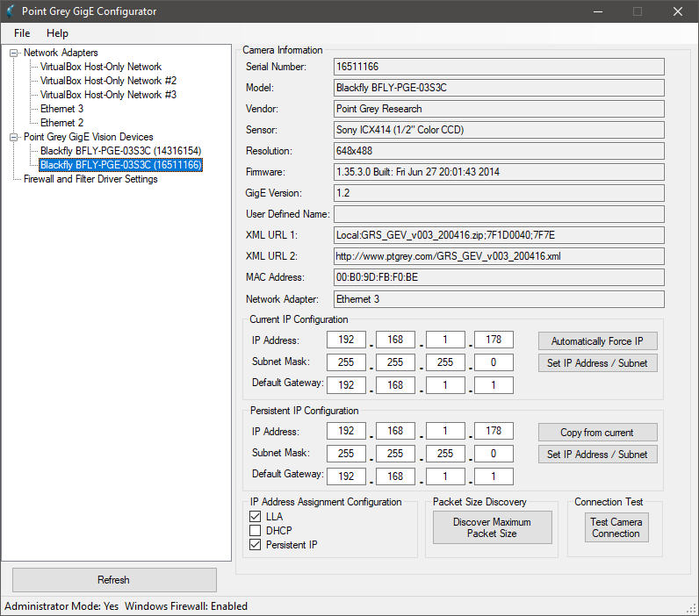Click last octet 178 of Persistent IP Address
This screenshot has height=616, width=699.
click(x=494, y=431)
